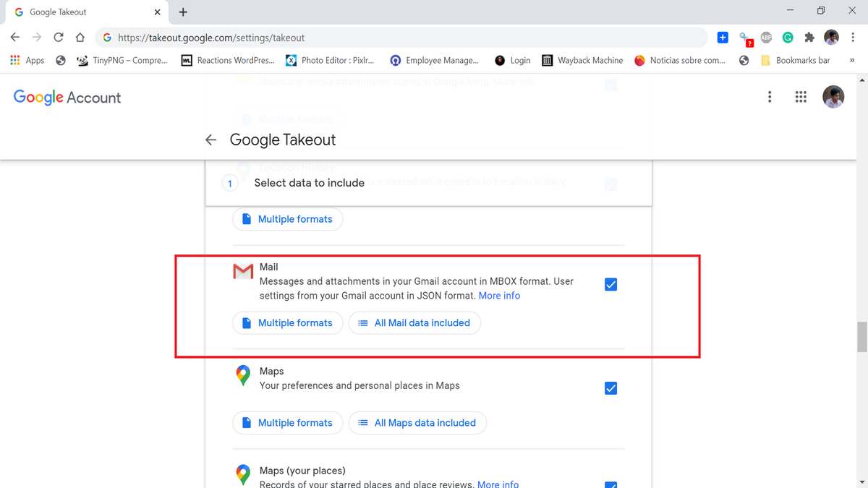Viewport: 868px width, 488px height.
Task: Open All Maps data included options
Action: 417,423
